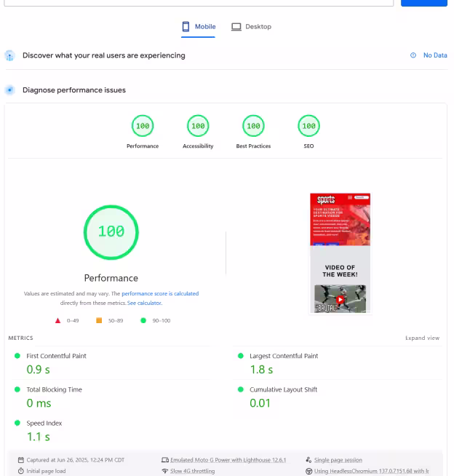This screenshot has width=454, height=476.
Task: Click the red triangle 0–49 legend icon
Action: pyautogui.click(x=57, y=320)
